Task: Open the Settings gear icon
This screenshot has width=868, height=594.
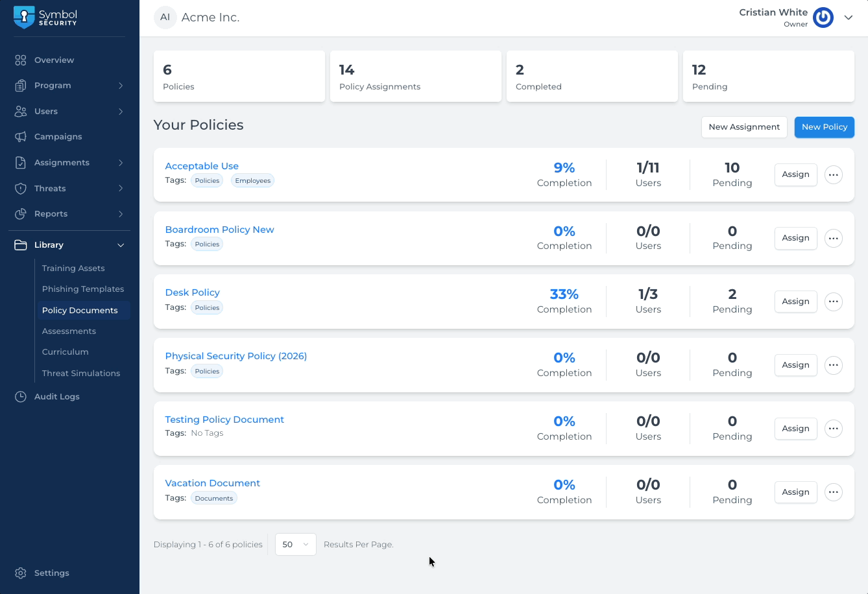Action: pos(21,573)
